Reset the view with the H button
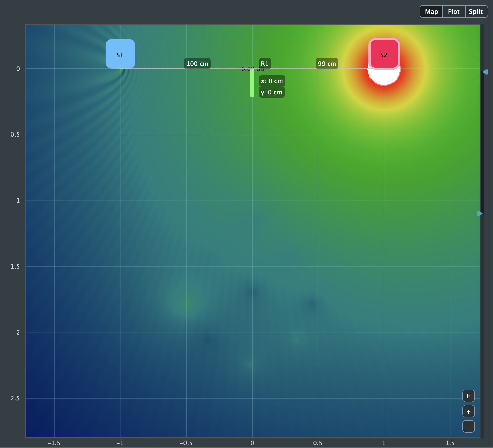 tap(468, 396)
